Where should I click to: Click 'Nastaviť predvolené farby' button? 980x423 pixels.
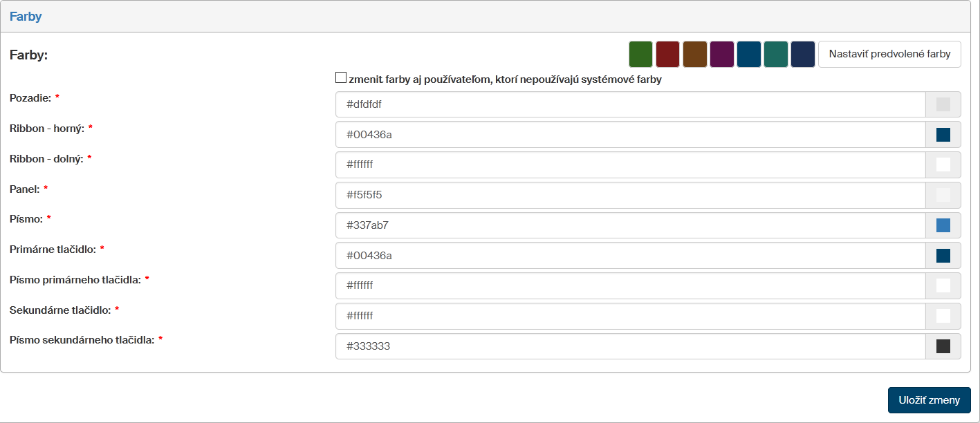[x=889, y=55]
